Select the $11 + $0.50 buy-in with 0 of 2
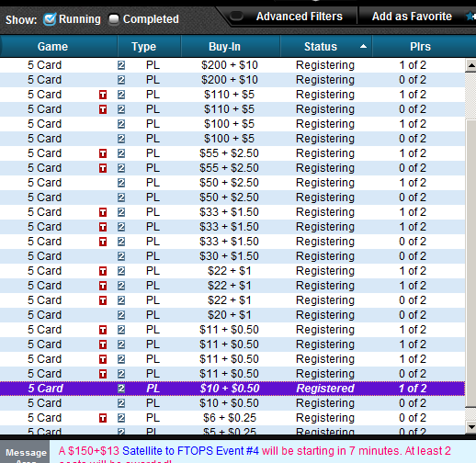The height and width of the screenshot is (463, 476). point(230,374)
